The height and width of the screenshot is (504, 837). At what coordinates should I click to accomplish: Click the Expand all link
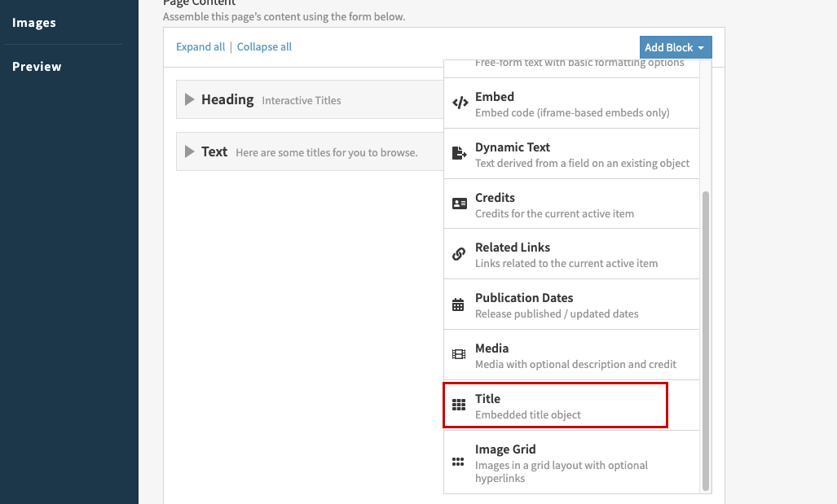(x=200, y=46)
